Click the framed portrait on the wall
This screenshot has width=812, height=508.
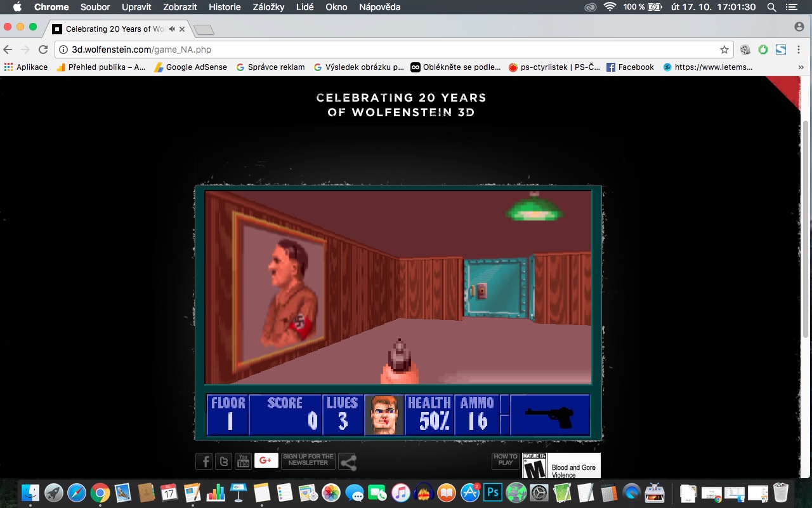[280, 292]
